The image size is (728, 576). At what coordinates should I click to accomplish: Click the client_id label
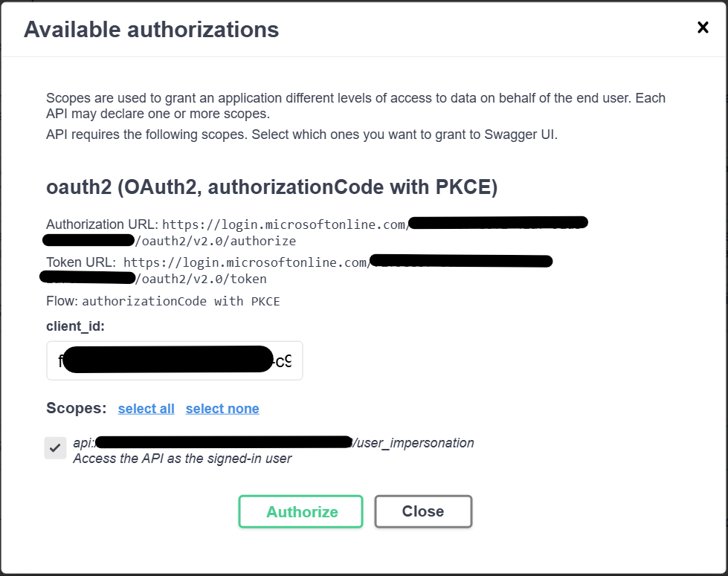(75, 326)
